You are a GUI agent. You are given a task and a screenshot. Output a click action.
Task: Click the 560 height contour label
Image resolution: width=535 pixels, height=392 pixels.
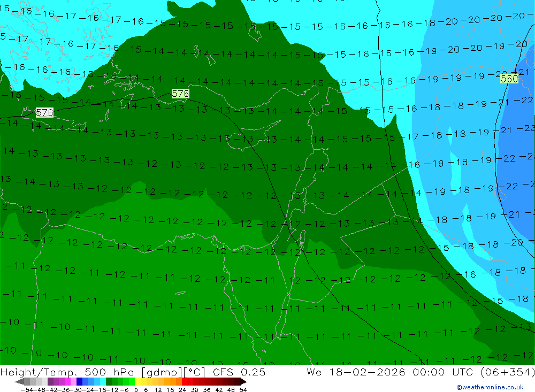click(509, 79)
